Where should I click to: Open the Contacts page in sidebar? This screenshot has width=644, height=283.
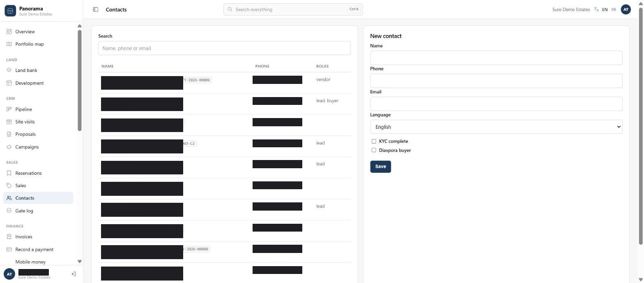tap(38, 198)
